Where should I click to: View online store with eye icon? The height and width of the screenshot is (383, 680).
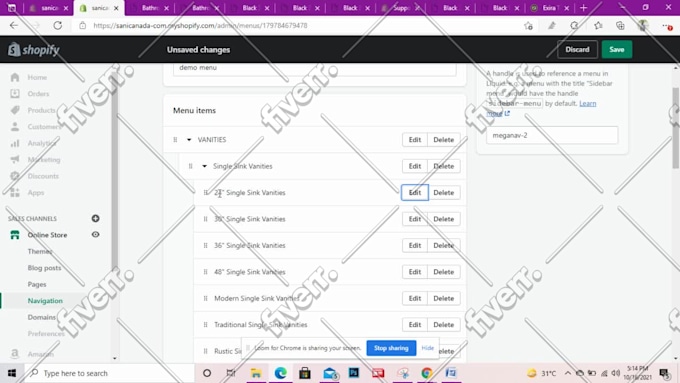pos(95,235)
